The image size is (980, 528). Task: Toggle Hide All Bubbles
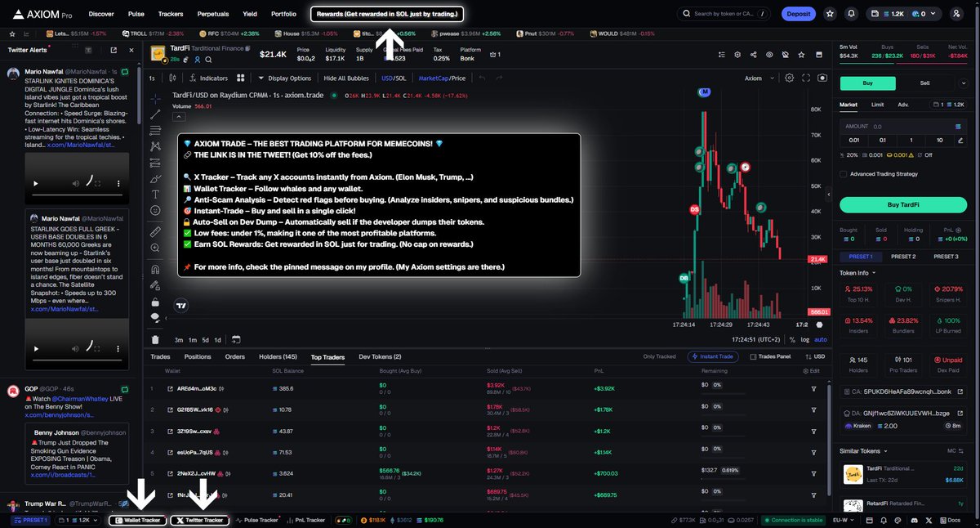pyautogui.click(x=346, y=78)
